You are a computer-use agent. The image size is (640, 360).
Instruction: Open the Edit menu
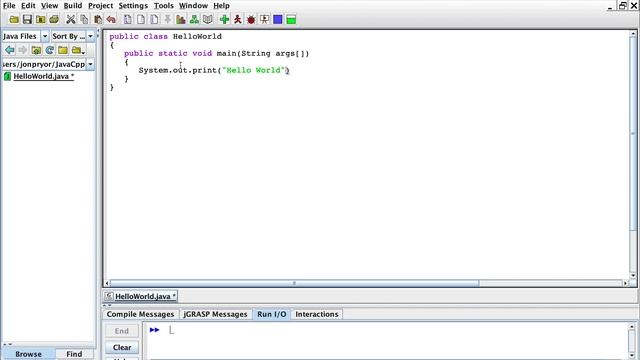[28, 6]
